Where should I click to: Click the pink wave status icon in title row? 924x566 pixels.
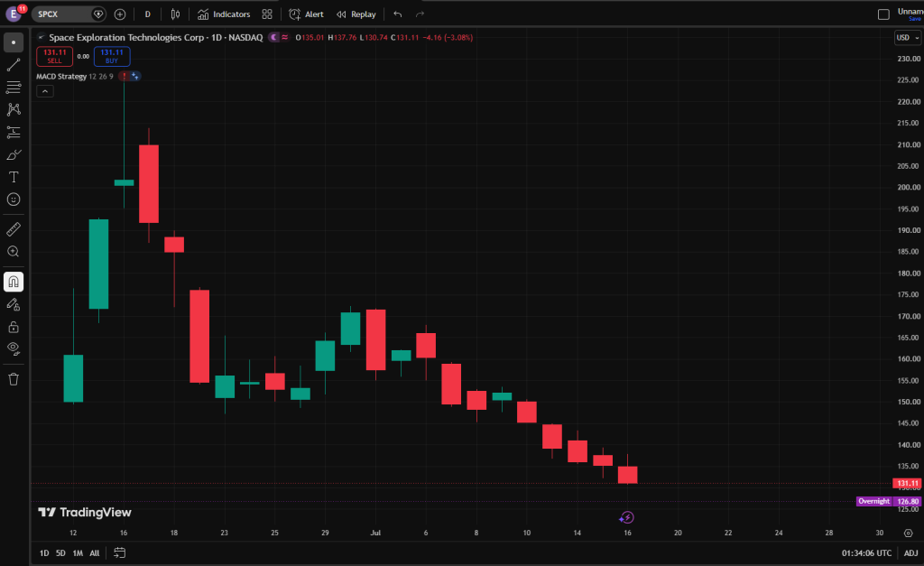285,37
